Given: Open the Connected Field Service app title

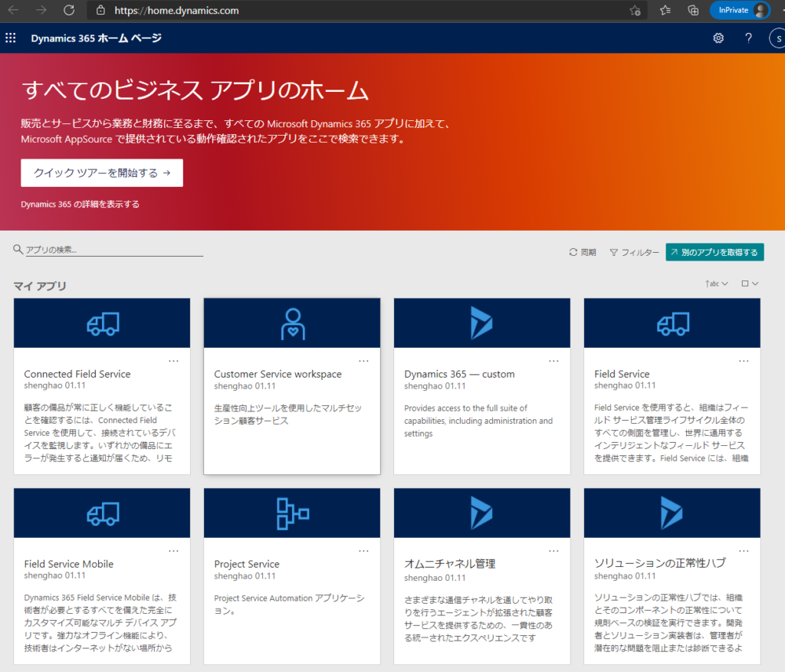Looking at the screenshot, I should [x=77, y=374].
